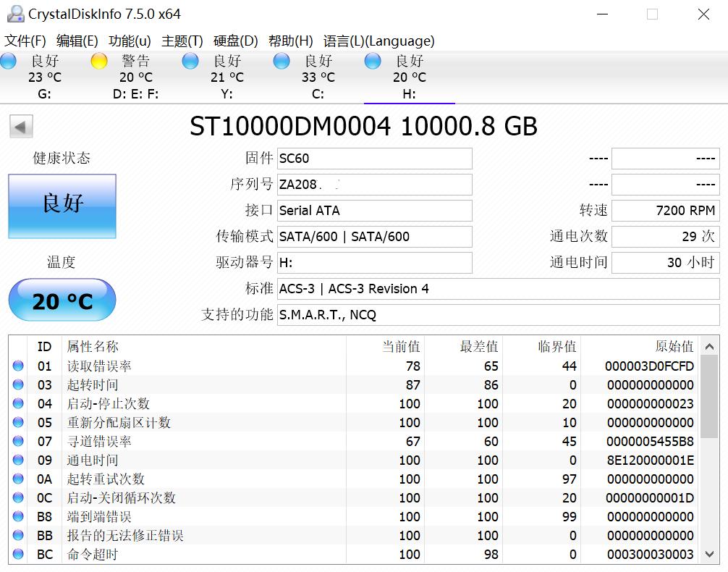This screenshot has height=572, width=728.
Task: Click raw value 000003D0FCFD
Action: [x=649, y=366]
